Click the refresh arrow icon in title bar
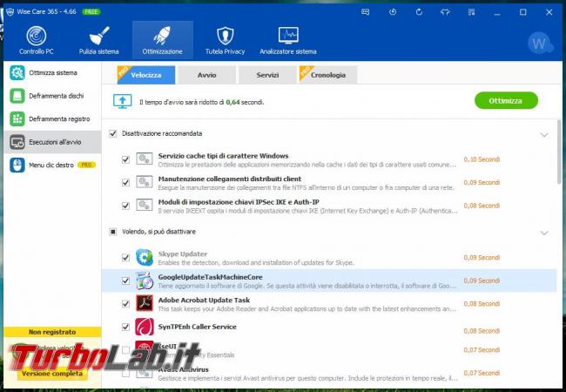The height and width of the screenshot is (392, 566). [x=419, y=12]
